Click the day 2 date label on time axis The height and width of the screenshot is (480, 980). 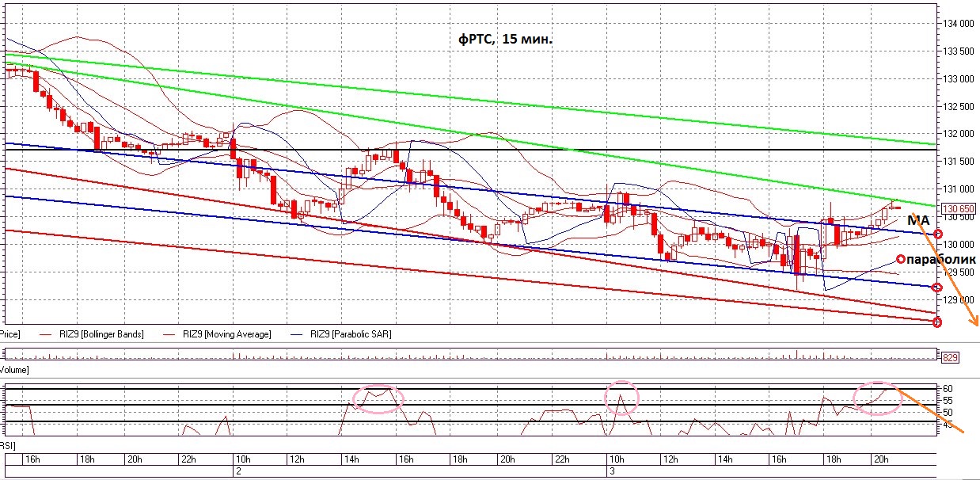(238, 471)
